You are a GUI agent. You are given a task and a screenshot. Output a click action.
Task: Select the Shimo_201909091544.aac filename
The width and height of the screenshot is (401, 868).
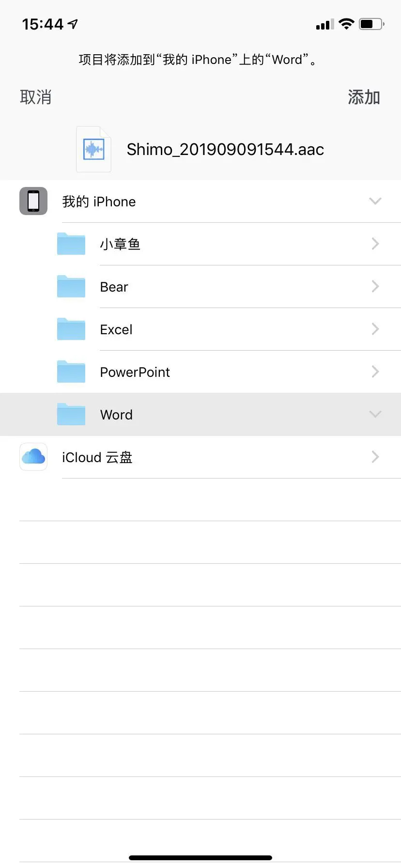tap(225, 150)
